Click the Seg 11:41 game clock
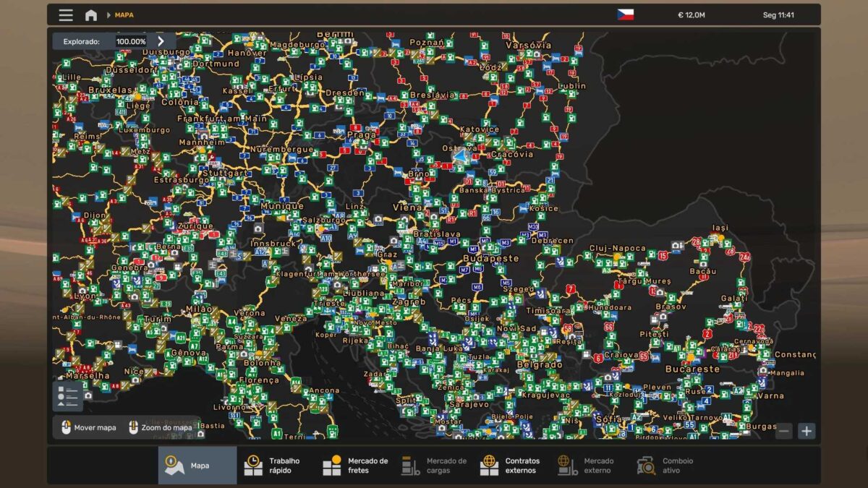 pyautogui.click(x=778, y=15)
